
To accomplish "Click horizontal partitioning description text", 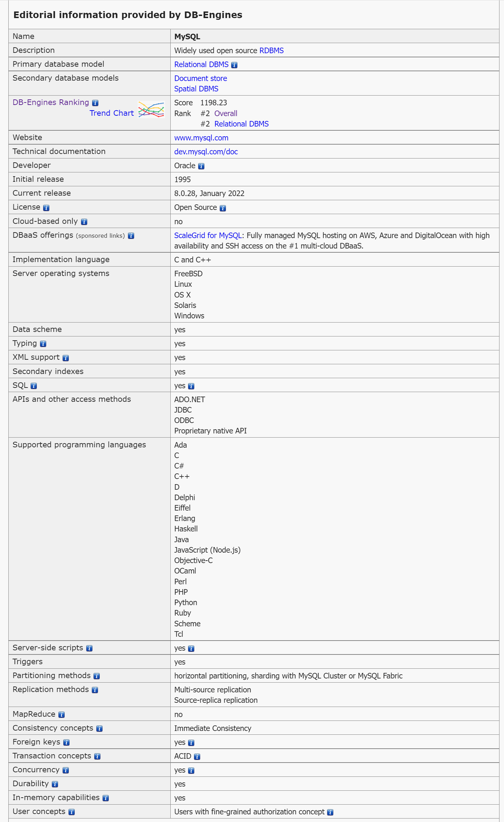I will point(288,676).
